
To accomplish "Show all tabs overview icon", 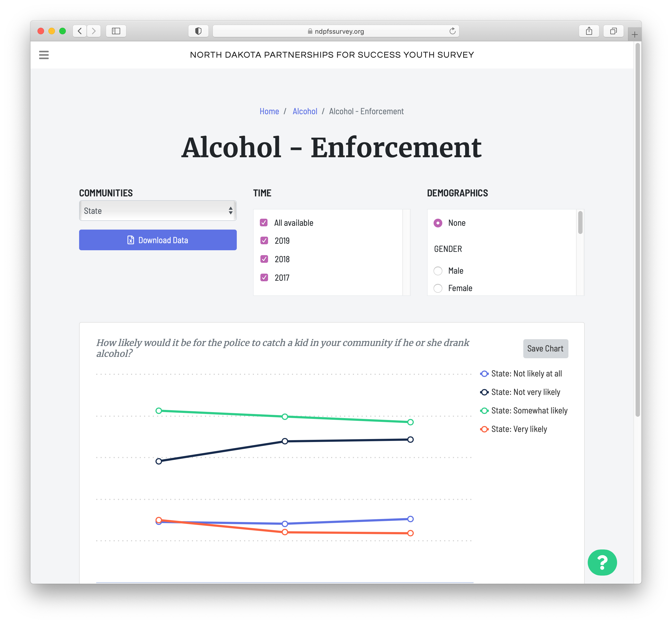I will pos(613,31).
